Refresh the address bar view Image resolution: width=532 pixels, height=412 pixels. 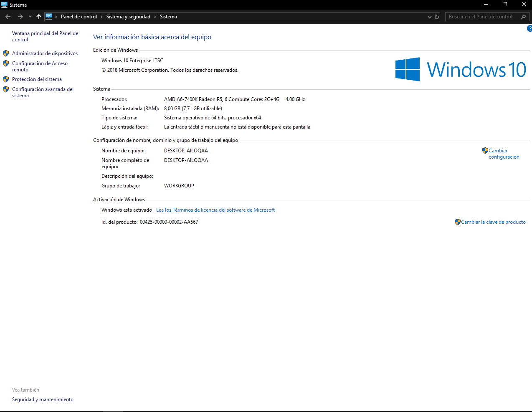437,17
